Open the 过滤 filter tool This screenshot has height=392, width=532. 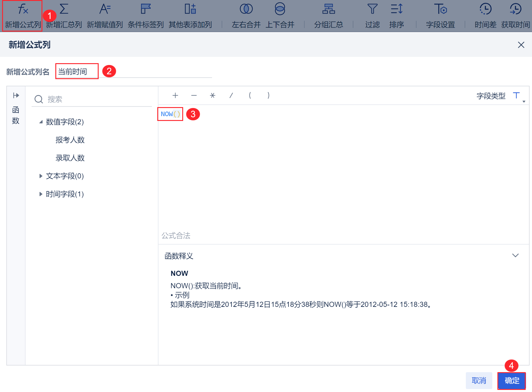click(372, 16)
